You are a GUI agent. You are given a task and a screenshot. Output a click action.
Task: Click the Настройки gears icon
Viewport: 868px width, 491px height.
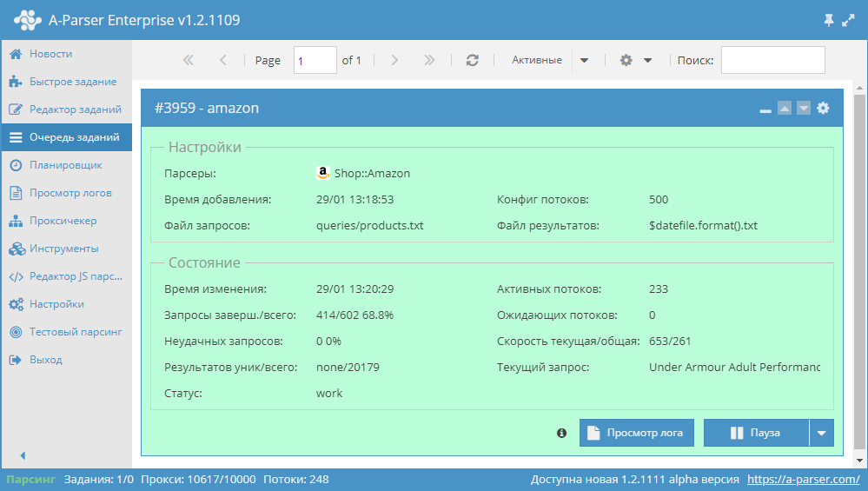tap(16, 304)
